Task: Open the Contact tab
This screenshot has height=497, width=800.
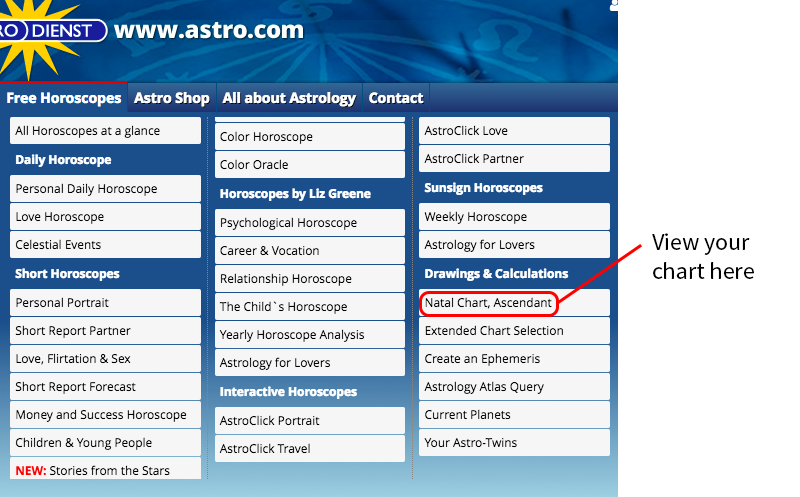Action: click(x=396, y=97)
